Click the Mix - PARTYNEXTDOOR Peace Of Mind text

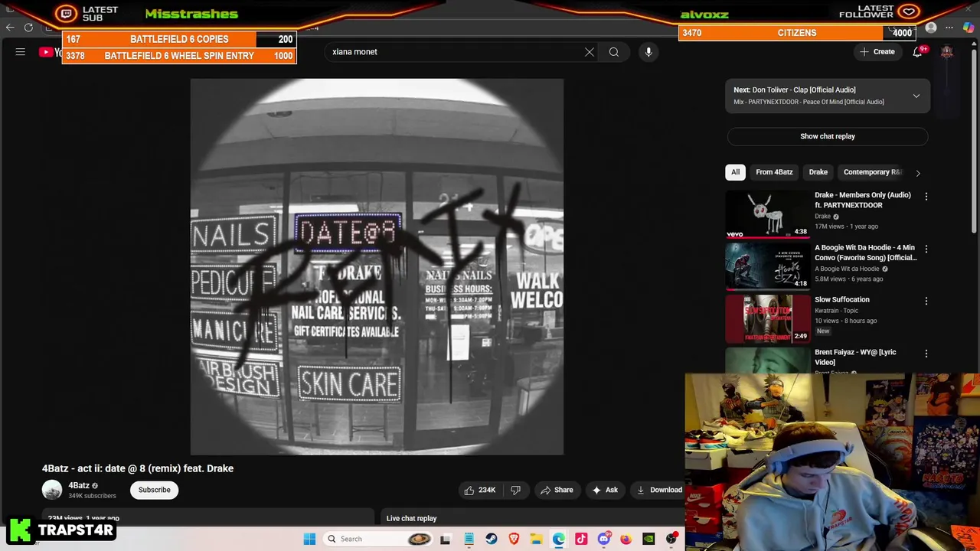(x=808, y=102)
